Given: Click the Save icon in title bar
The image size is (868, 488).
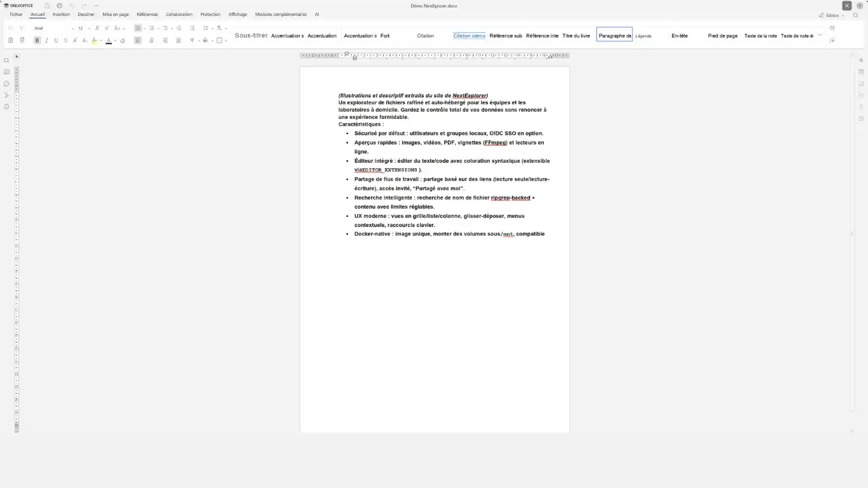Looking at the screenshot, I should click(x=48, y=6).
